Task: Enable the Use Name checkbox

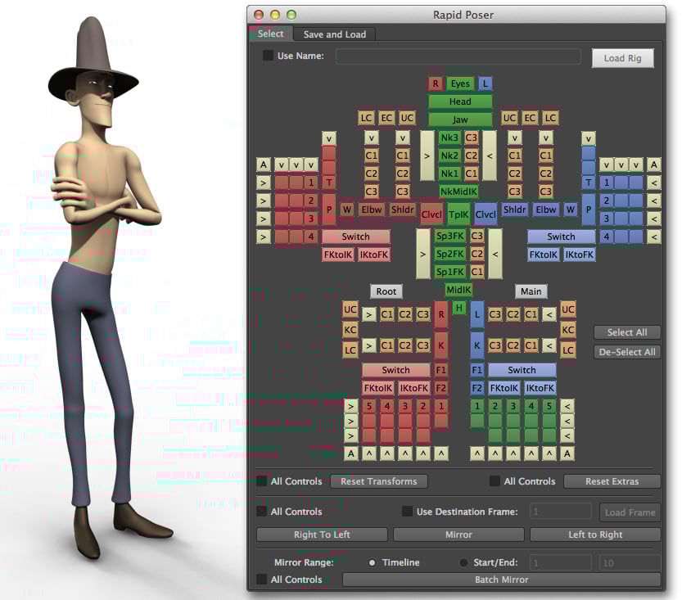Action: coord(268,56)
